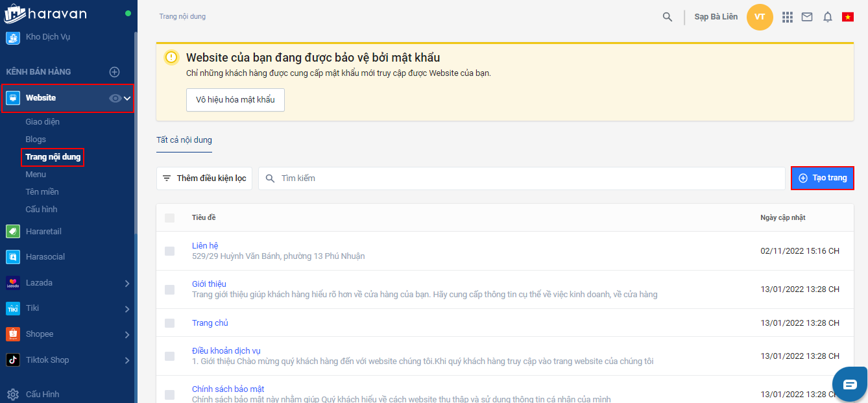This screenshot has height=403, width=868.
Task: Click the Vietnam flag language icon
Action: [x=848, y=17]
